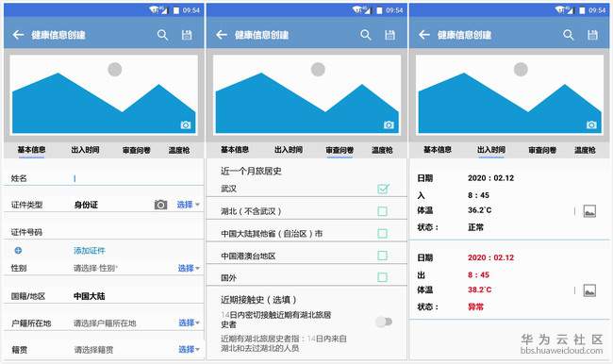Tap right screen image placeholder banner

click(x=509, y=94)
